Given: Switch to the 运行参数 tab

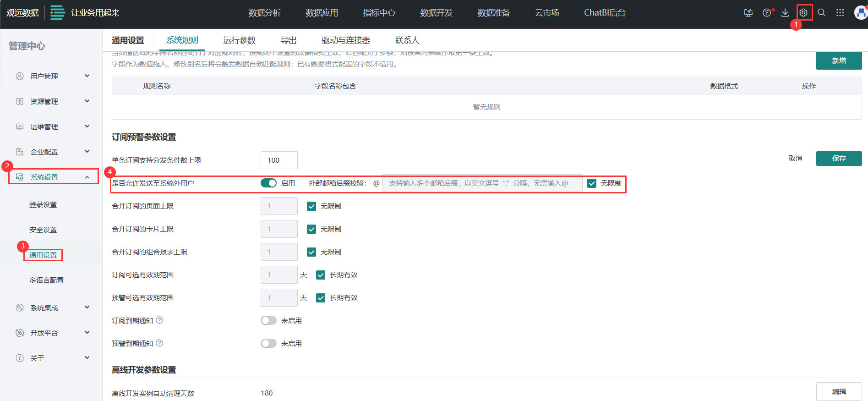Looking at the screenshot, I should pyautogui.click(x=239, y=40).
